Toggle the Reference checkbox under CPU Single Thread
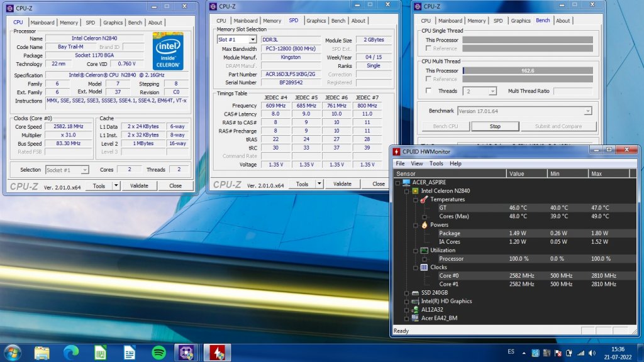Screen dimensions: 644x362 click(x=428, y=48)
